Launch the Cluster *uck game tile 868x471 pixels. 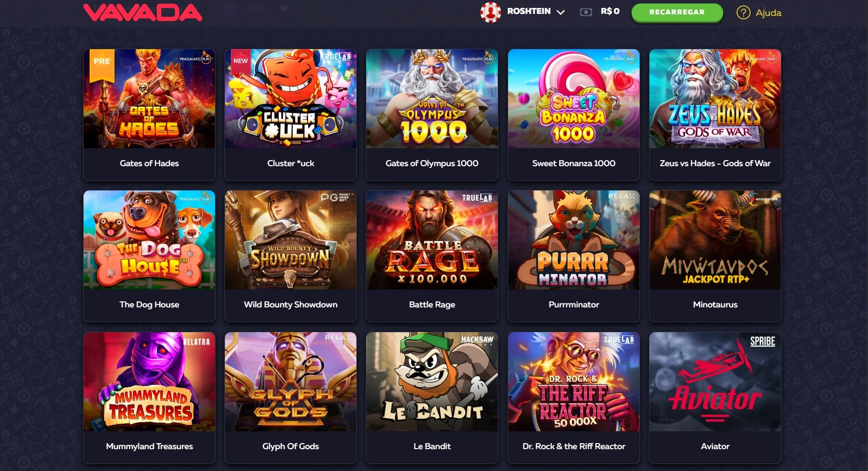coord(291,115)
